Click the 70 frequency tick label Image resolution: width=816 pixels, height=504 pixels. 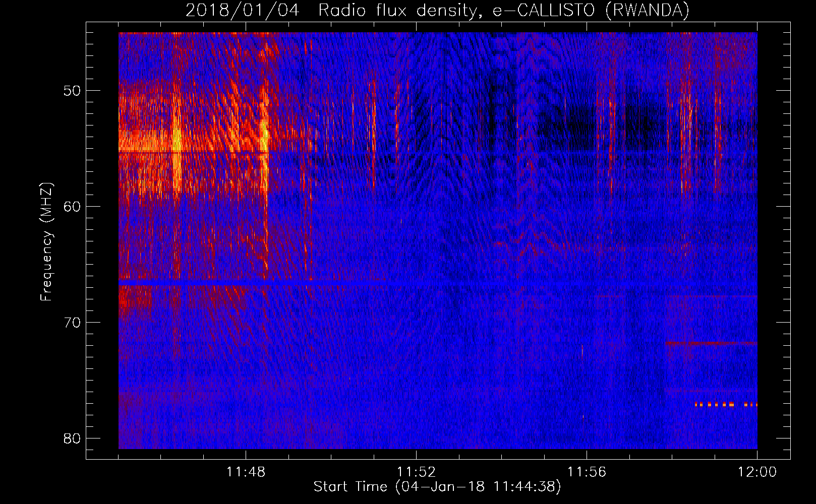pos(73,322)
